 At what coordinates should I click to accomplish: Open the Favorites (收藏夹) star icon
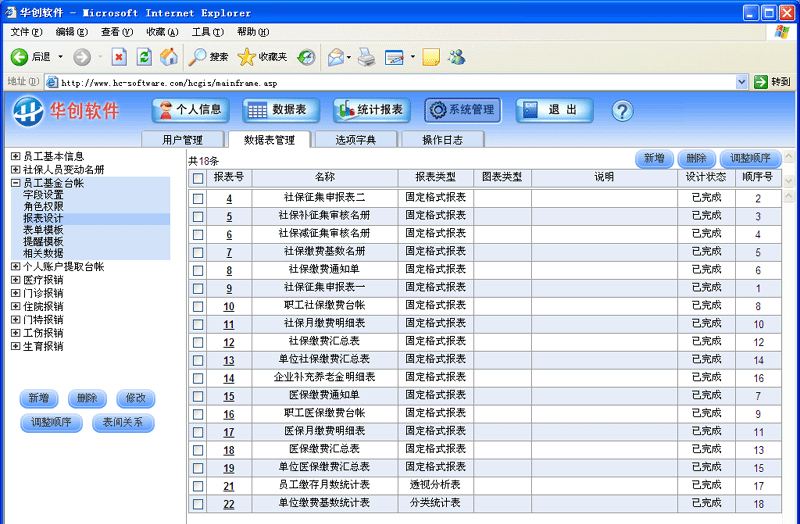click(262, 57)
